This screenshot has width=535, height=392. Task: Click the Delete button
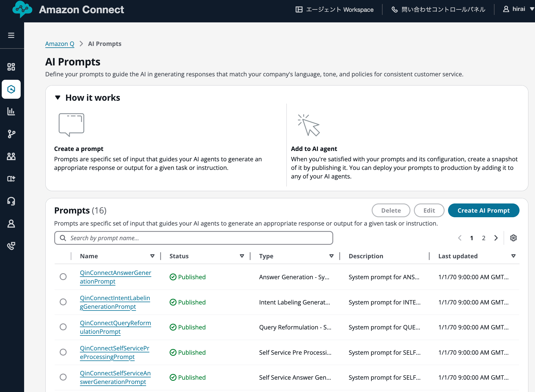tap(391, 210)
